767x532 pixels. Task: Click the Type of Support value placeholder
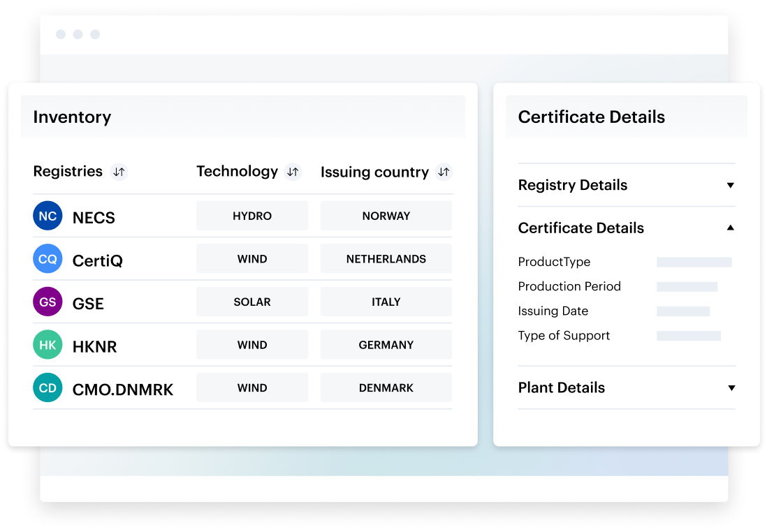click(x=688, y=336)
